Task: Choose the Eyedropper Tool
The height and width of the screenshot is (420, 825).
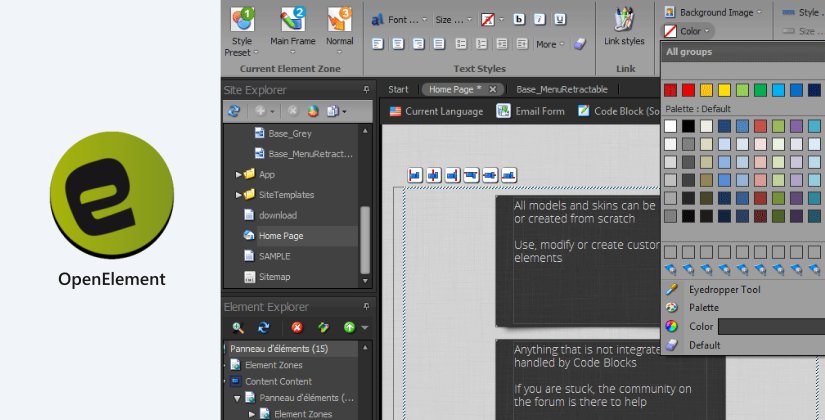Action: (724, 289)
